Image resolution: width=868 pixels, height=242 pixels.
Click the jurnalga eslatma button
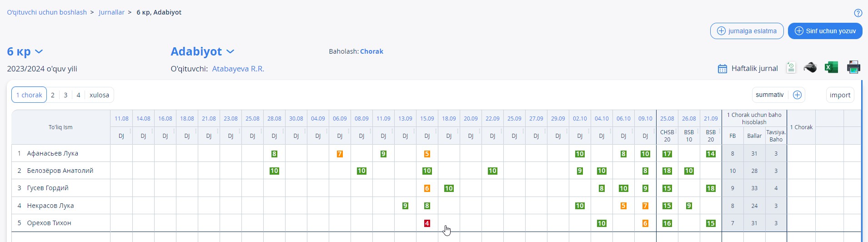pyautogui.click(x=747, y=31)
